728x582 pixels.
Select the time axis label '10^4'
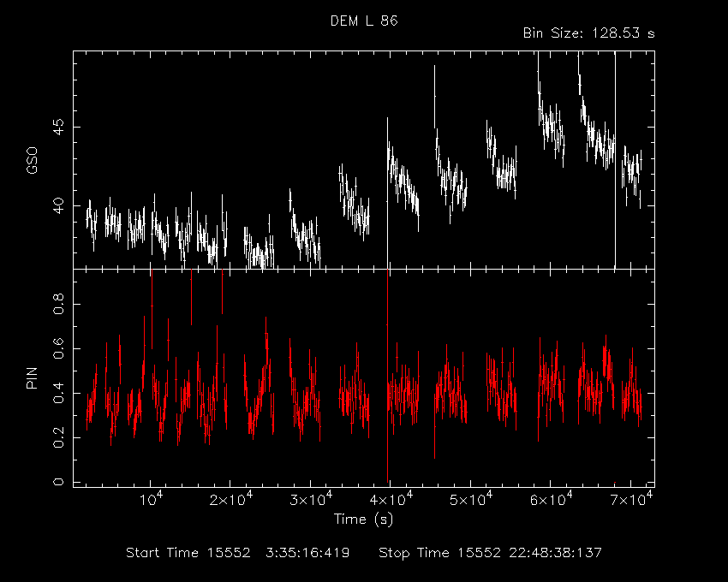pyautogui.click(x=151, y=499)
